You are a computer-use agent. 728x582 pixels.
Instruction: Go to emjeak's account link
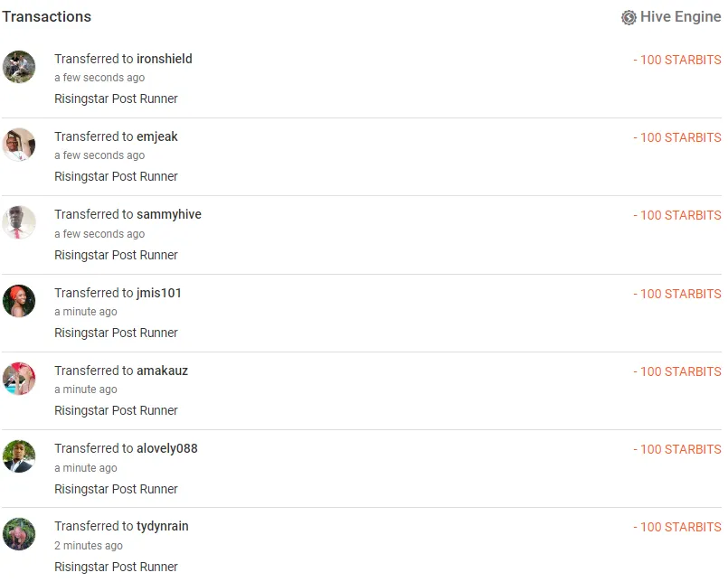pyautogui.click(x=157, y=136)
